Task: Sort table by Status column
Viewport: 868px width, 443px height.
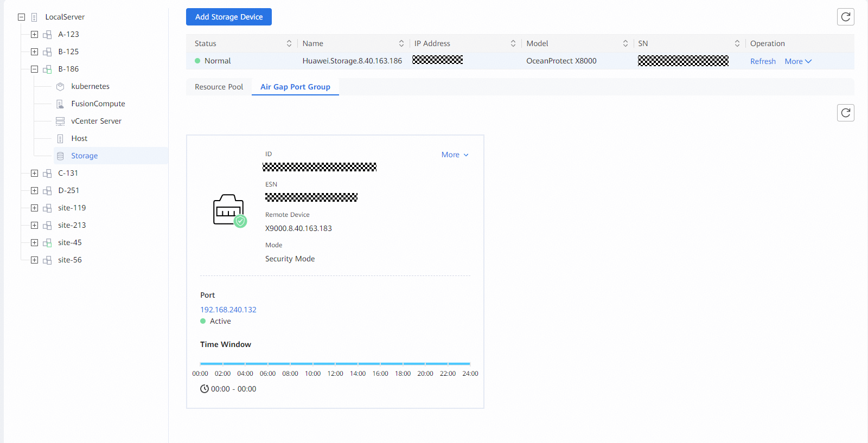Action: pos(289,43)
